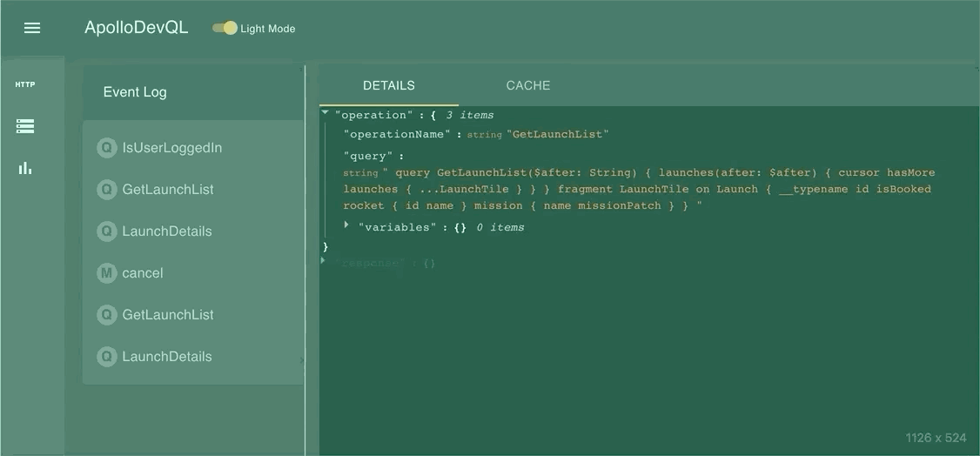Select the cancel mutation event
The image size is (980, 456).
[193, 273]
